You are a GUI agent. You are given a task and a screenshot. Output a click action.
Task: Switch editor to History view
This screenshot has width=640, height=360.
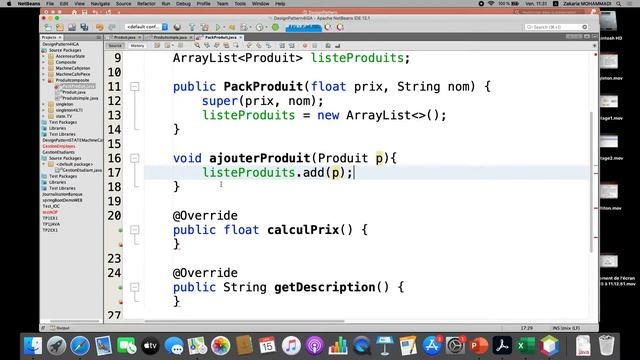coord(138,46)
